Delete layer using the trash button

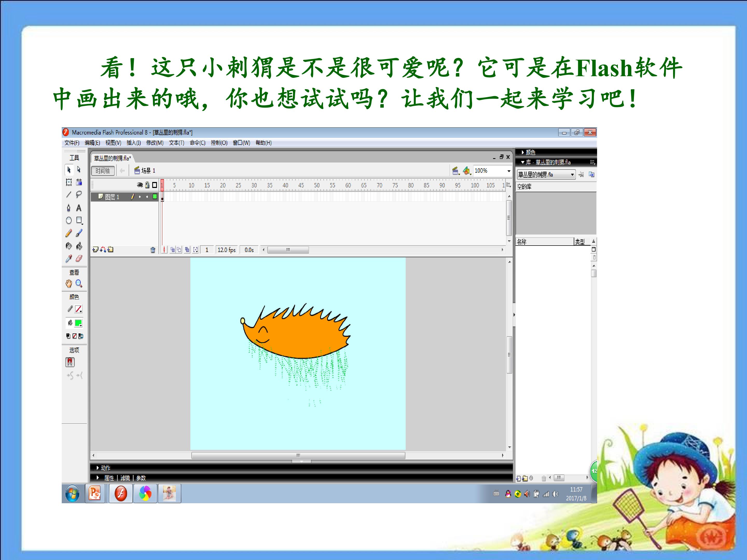point(153,250)
